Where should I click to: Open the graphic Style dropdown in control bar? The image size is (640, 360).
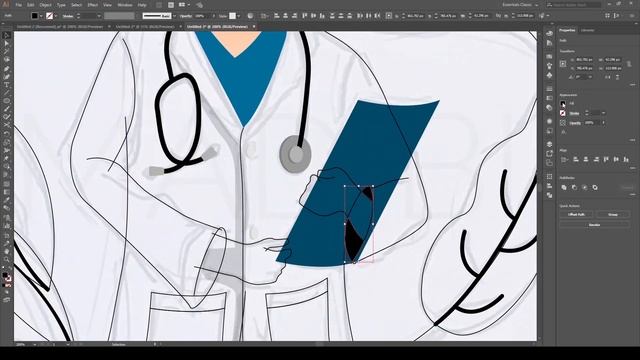point(239,16)
